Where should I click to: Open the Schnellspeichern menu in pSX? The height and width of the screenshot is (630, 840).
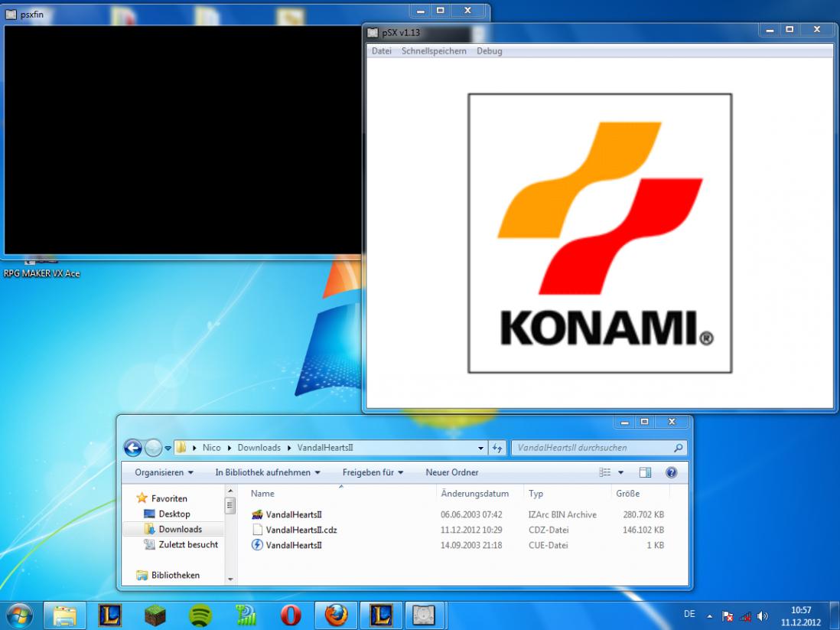coord(434,51)
